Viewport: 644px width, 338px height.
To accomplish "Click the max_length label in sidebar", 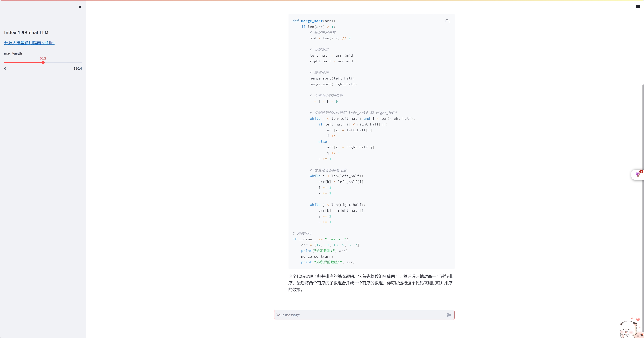I will [x=13, y=53].
